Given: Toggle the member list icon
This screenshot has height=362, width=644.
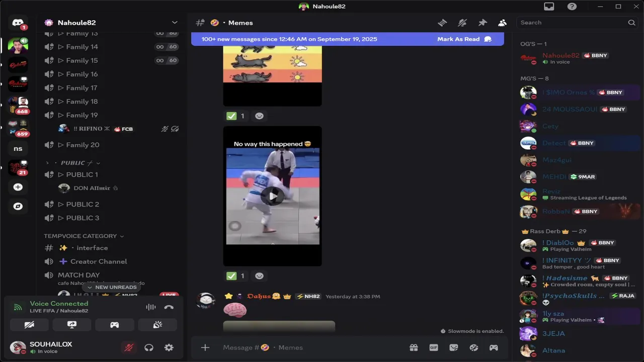Looking at the screenshot, I should click(x=502, y=23).
